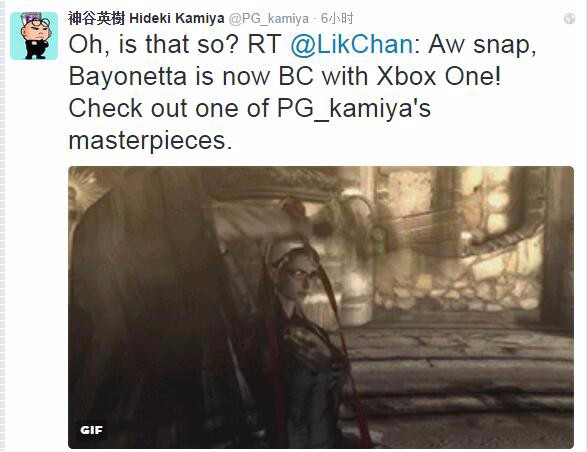Click the word "Bayonetta" in the tweet
Image resolution: width=587 pixels, height=452 pixels.
[x=128, y=76]
